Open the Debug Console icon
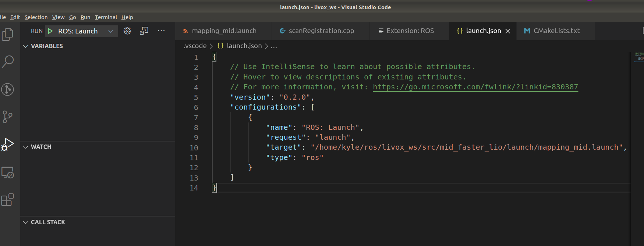This screenshot has height=246, width=644. pos(144,31)
